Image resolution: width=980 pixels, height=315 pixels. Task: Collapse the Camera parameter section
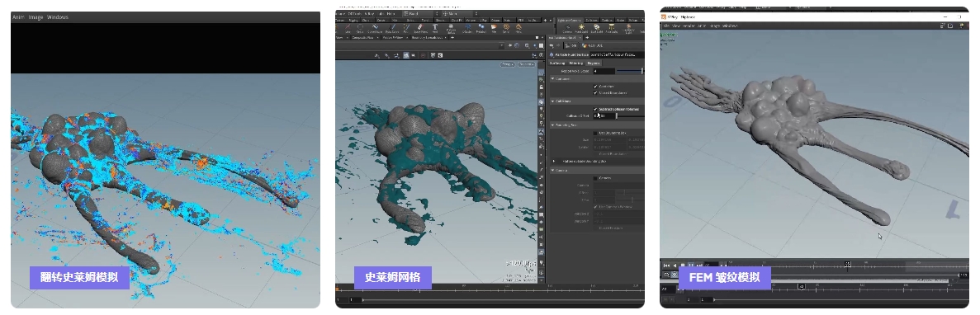pos(552,171)
